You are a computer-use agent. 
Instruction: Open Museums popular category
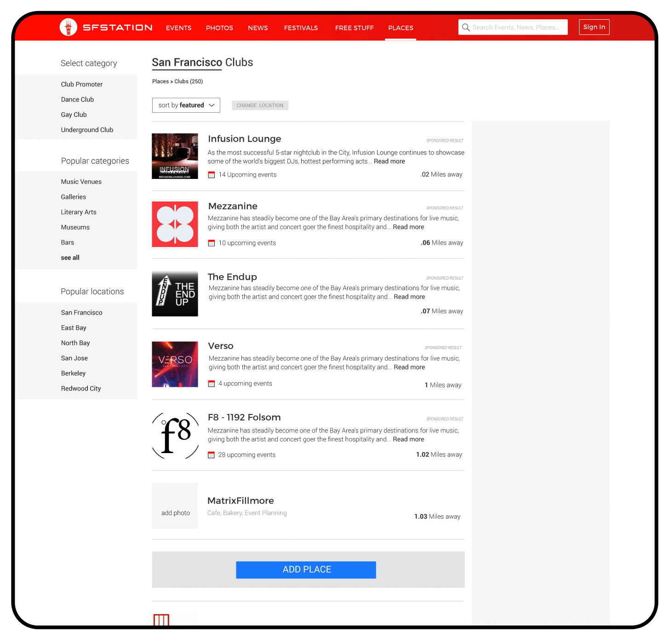(x=75, y=227)
